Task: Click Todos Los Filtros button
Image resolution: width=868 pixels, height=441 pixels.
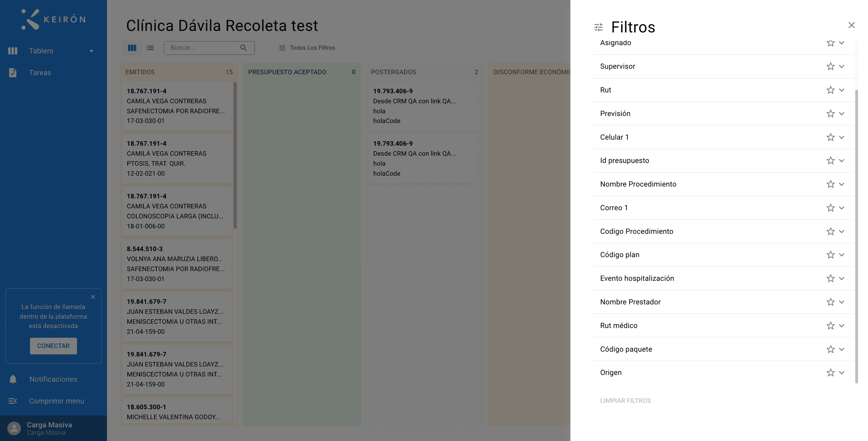Action: (x=307, y=48)
